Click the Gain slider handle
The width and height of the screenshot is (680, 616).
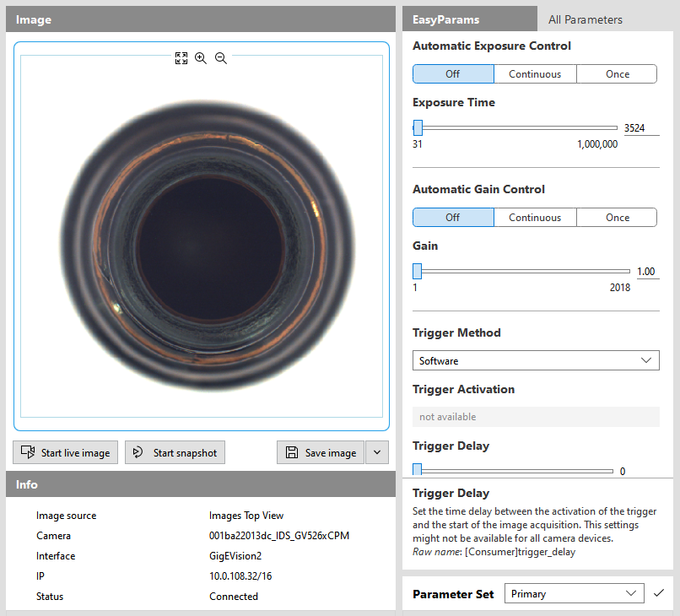coord(417,272)
